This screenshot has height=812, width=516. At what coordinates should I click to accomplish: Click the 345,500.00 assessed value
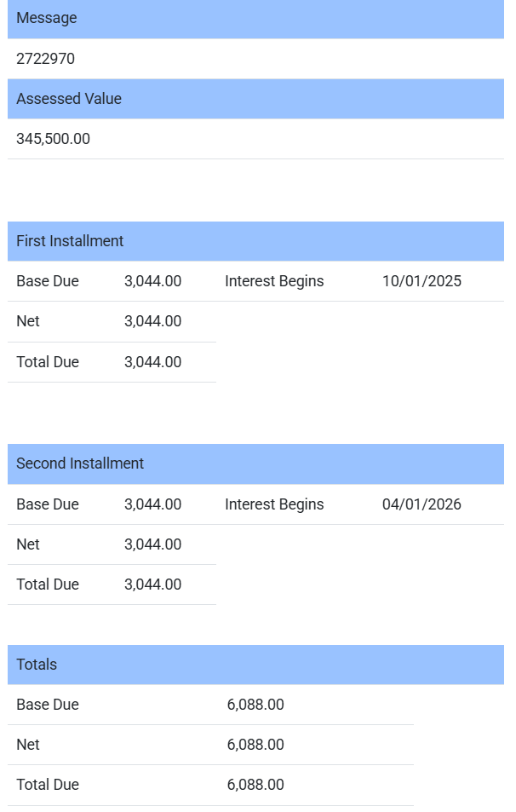[53, 139]
